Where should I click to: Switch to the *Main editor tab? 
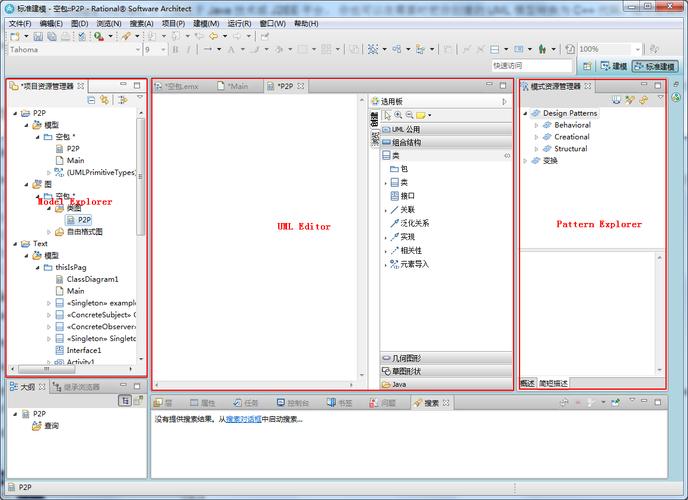click(233, 86)
